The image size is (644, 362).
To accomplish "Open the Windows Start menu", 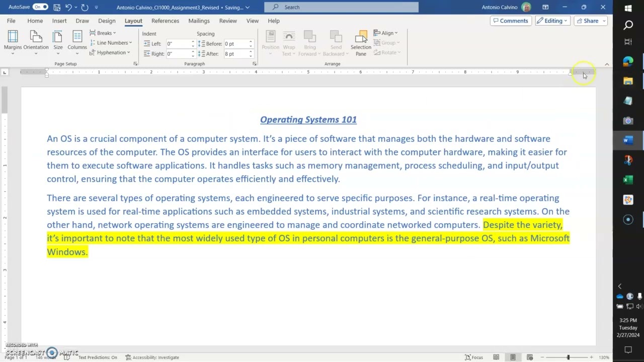I will tap(628, 9).
